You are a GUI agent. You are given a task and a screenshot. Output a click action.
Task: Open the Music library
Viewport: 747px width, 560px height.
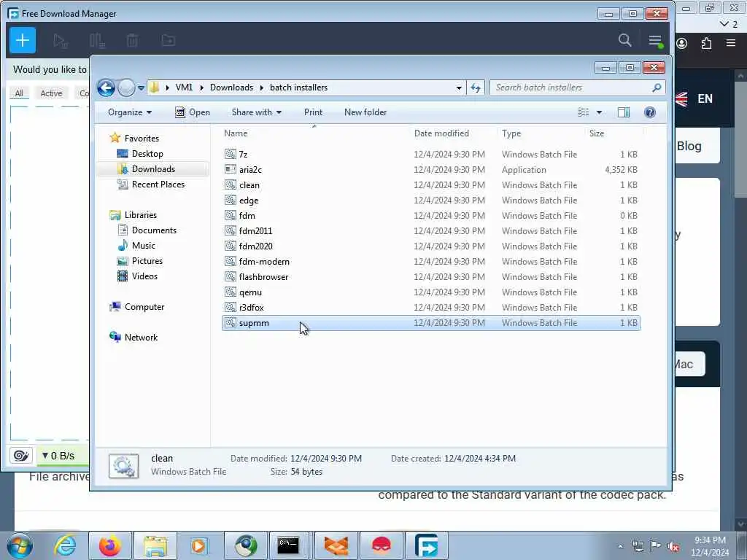click(136, 245)
